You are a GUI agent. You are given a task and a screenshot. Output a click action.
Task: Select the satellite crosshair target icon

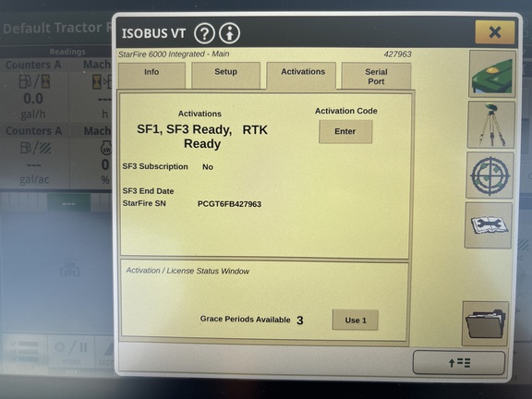[490, 175]
